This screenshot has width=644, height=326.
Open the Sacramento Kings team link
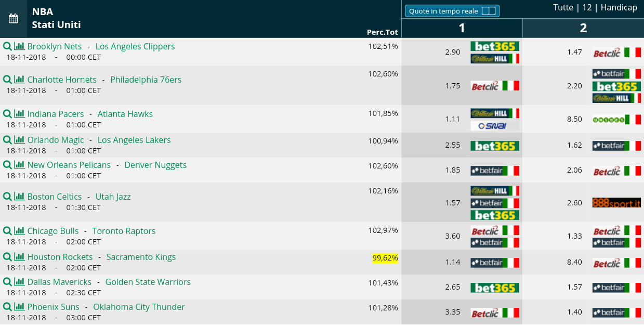(x=141, y=257)
